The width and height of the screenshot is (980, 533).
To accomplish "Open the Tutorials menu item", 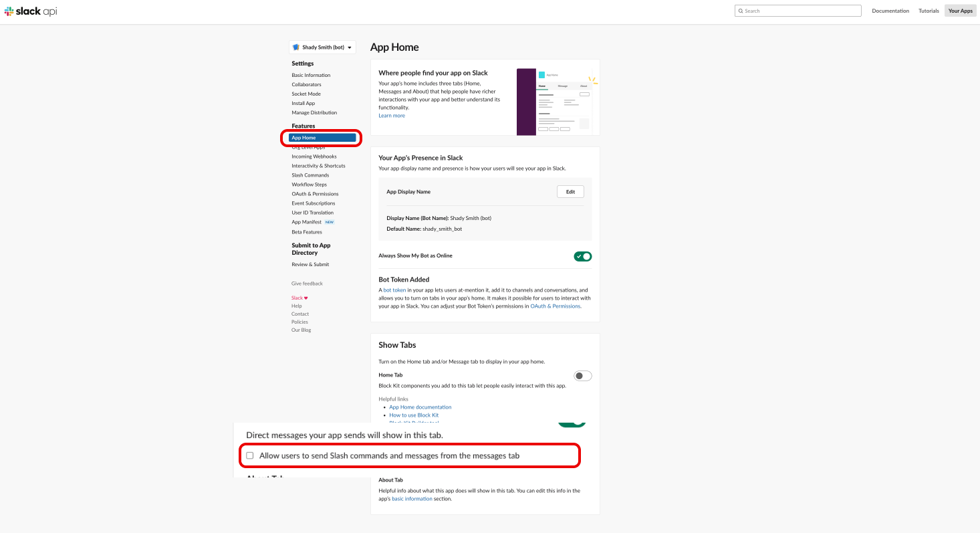I will coord(929,11).
